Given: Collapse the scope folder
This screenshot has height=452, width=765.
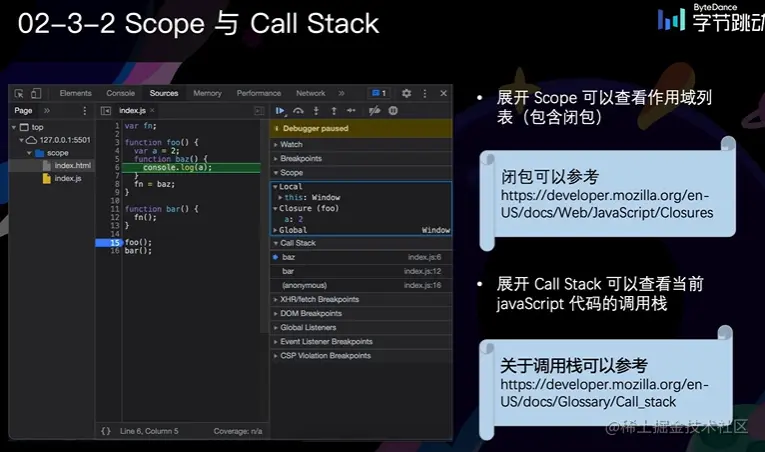Looking at the screenshot, I should [29, 153].
